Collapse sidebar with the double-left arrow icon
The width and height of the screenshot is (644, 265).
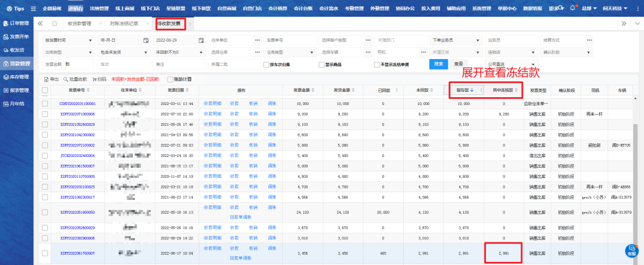point(40,23)
